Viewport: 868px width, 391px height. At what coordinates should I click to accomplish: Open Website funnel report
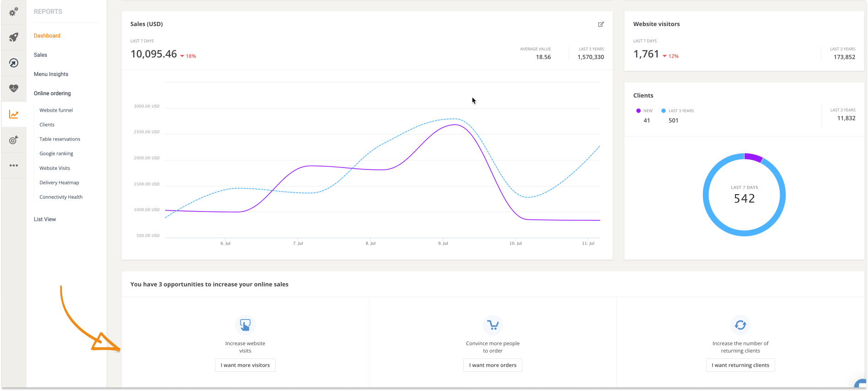56,110
